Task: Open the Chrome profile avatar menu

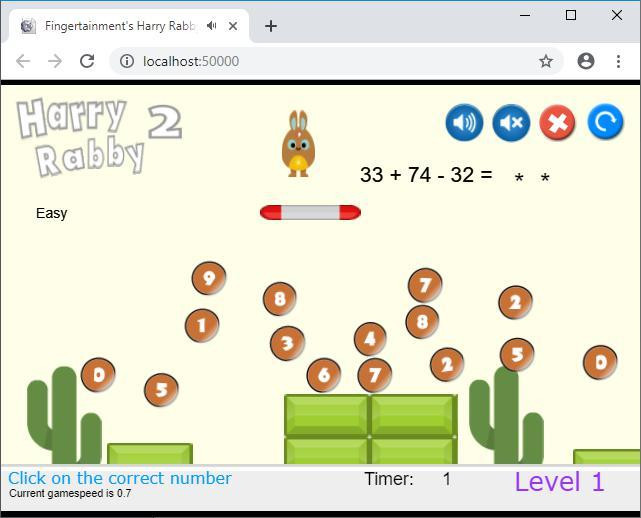Action: pyautogui.click(x=586, y=61)
